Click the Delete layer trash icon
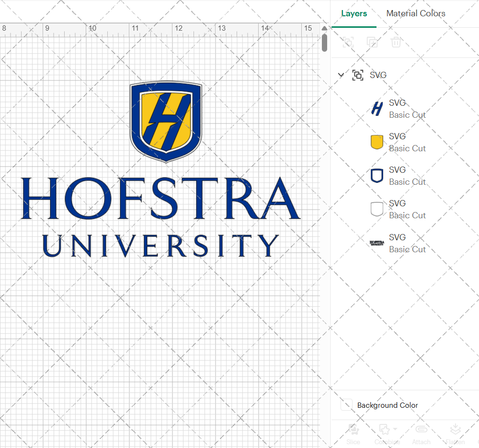 [396, 42]
